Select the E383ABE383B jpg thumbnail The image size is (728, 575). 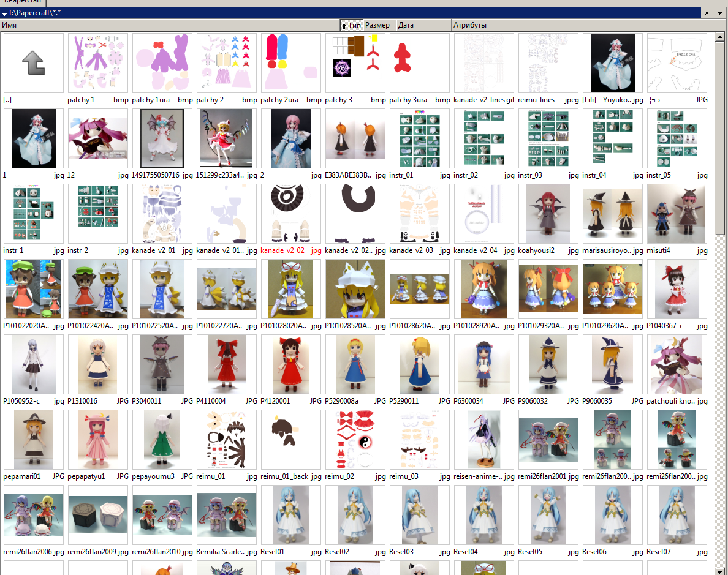tap(355, 138)
